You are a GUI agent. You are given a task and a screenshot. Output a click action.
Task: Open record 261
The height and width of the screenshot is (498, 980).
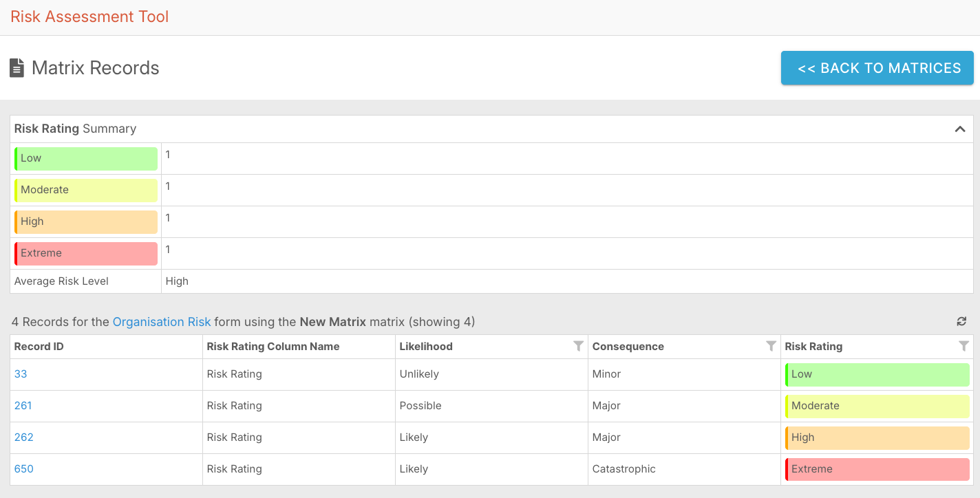(x=23, y=406)
